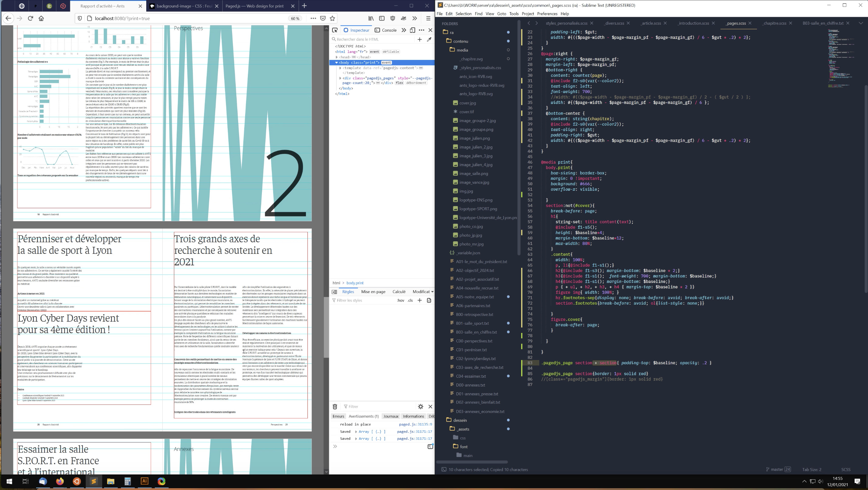The width and height of the screenshot is (868, 490).
Task: Open a new Firefox tab
Action: [x=304, y=6]
